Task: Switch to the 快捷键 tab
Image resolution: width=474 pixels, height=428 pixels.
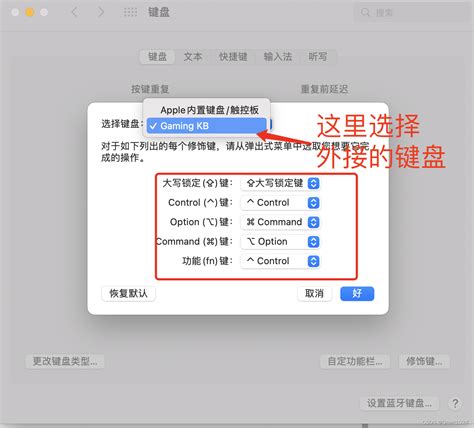Action: point(233,57)
